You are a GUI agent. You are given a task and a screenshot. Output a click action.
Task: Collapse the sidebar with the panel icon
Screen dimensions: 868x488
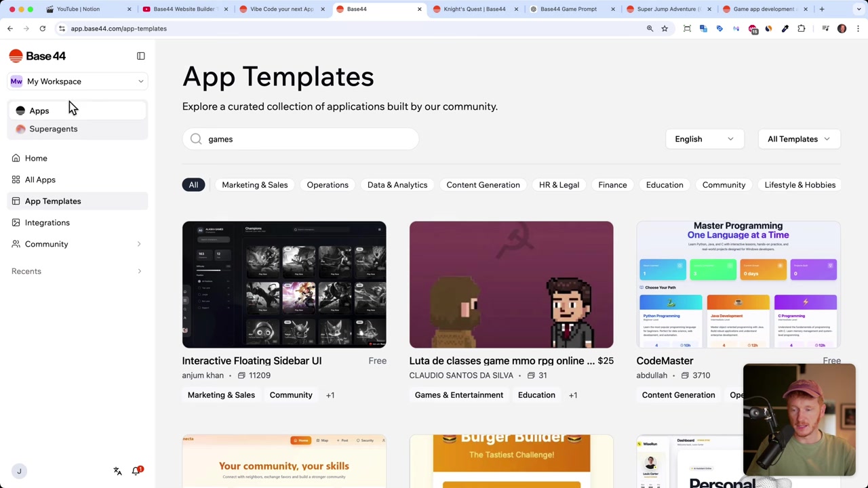141,56
